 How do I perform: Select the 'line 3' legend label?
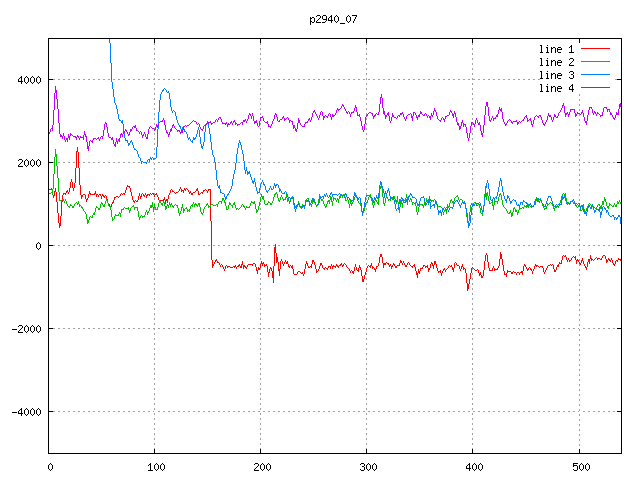(558, 75)
